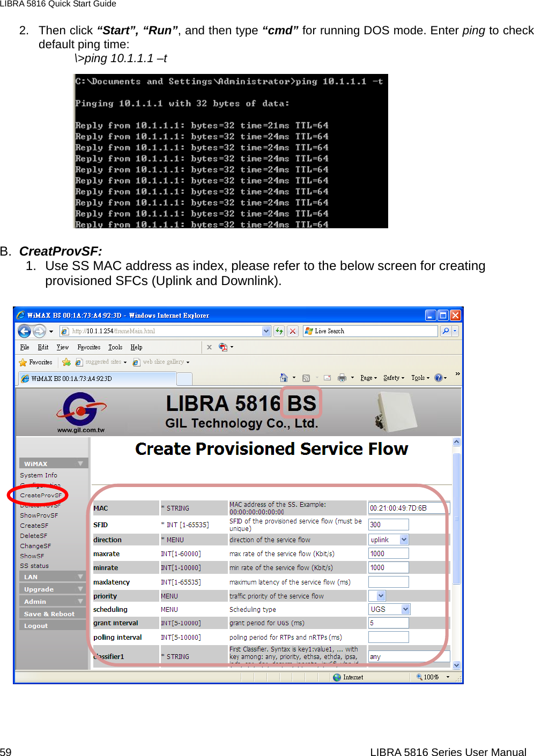This screenshot has height=756, width=534.
Task: Open the Edit menu
Action: 43,347
